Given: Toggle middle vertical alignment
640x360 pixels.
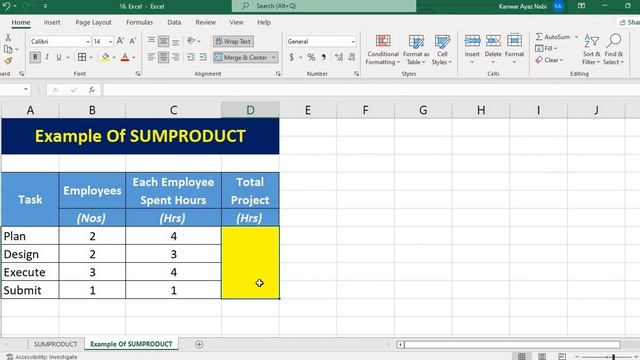Looking at the screenshot, I should coord(163,41).
